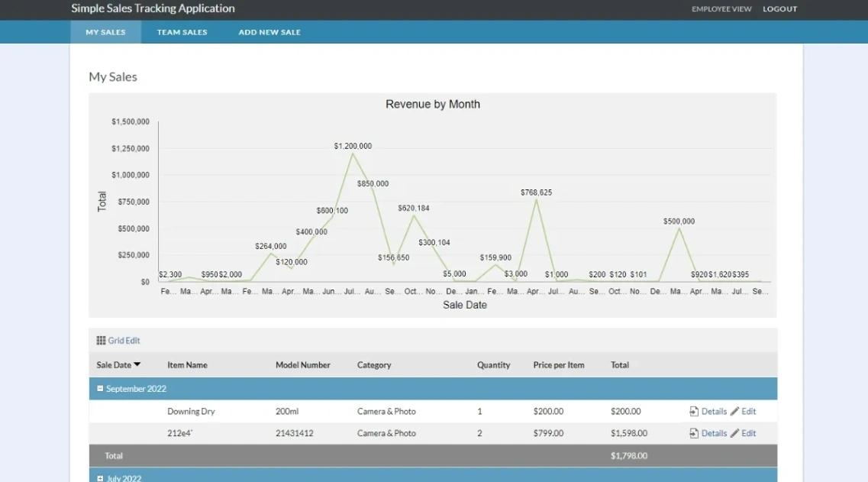868x482 pixels.
Task: Sort by the Quantity column header
Action: click(494, 365)
